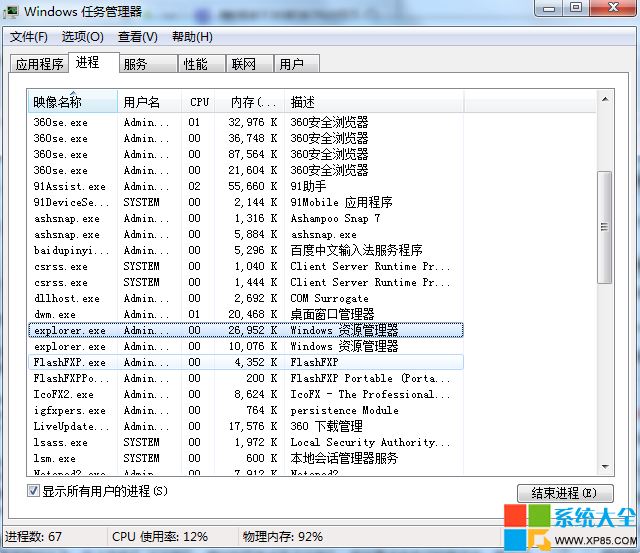640x553 pixels.
Task: Select the 360se.exe row using 36,748 K
Action: [246, 138]
